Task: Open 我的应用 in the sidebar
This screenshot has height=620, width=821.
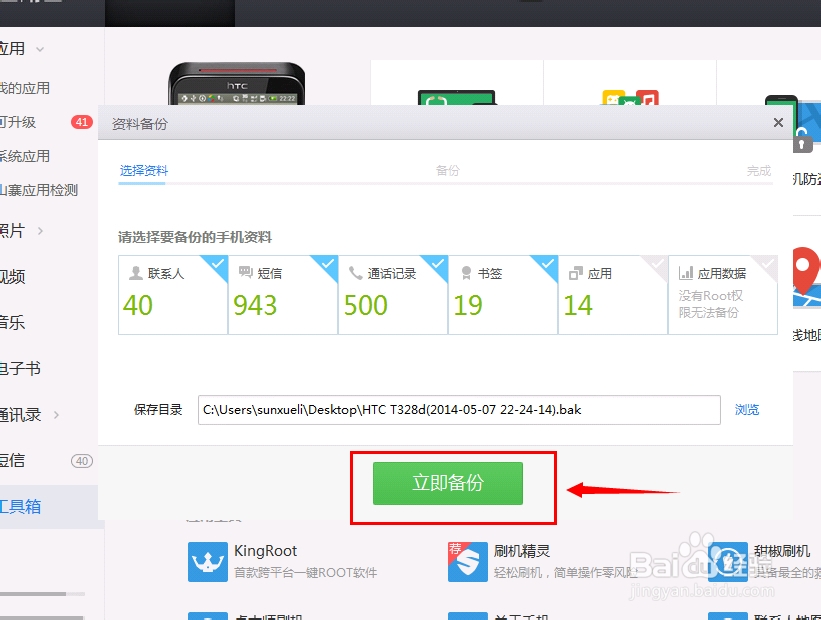Action: (x=25, y=88)
